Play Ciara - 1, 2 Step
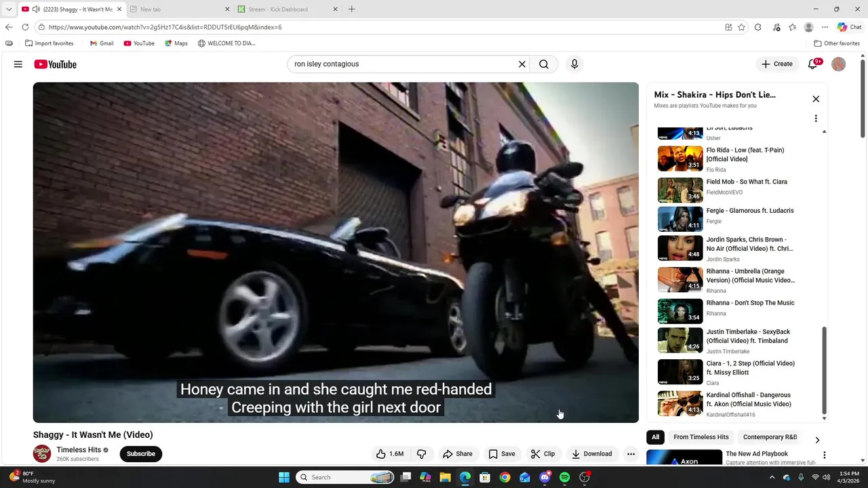 [x=736, y=372]
